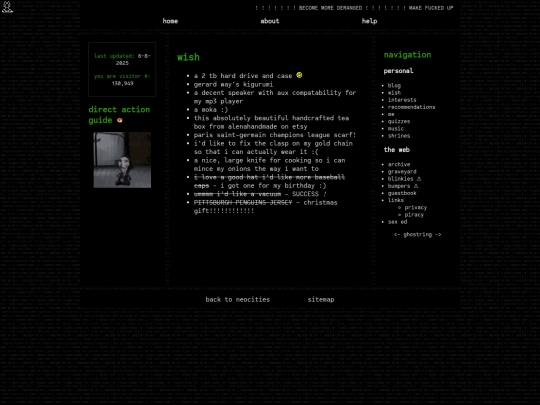
Task: Click the small icon next to direct action guide
Action: pyautogui.click(x=120, y=120)
